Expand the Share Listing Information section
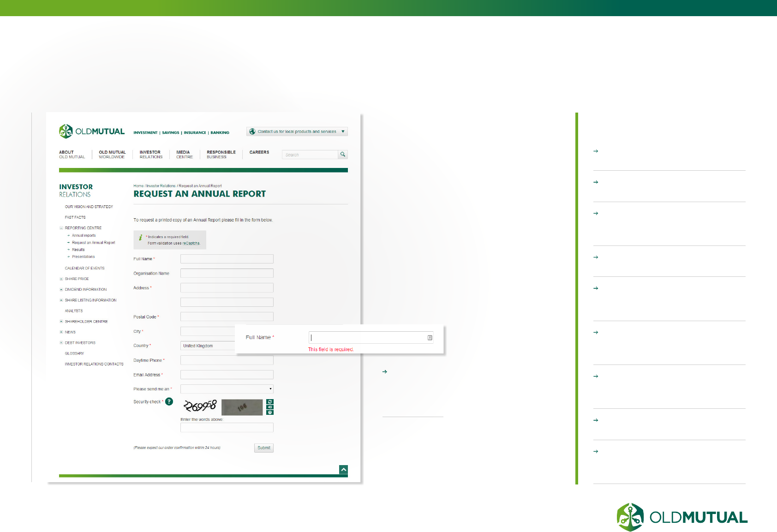Viewport: 777px width, 532px height. [x=61, y=300]
